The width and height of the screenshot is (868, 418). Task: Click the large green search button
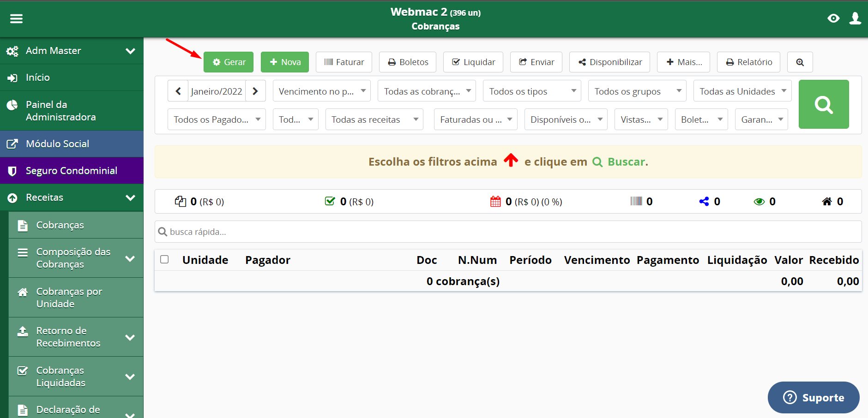pos(824,104)
